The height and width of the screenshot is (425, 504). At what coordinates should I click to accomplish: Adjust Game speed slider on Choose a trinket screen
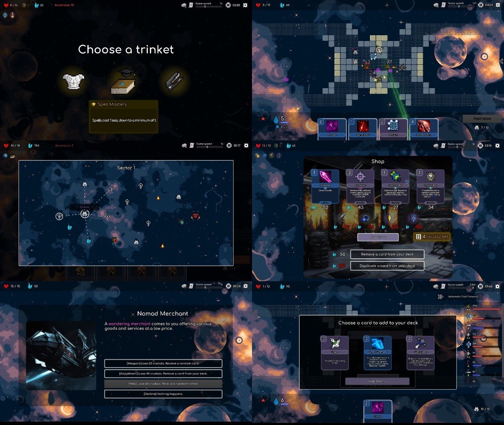tap(209, 6)
